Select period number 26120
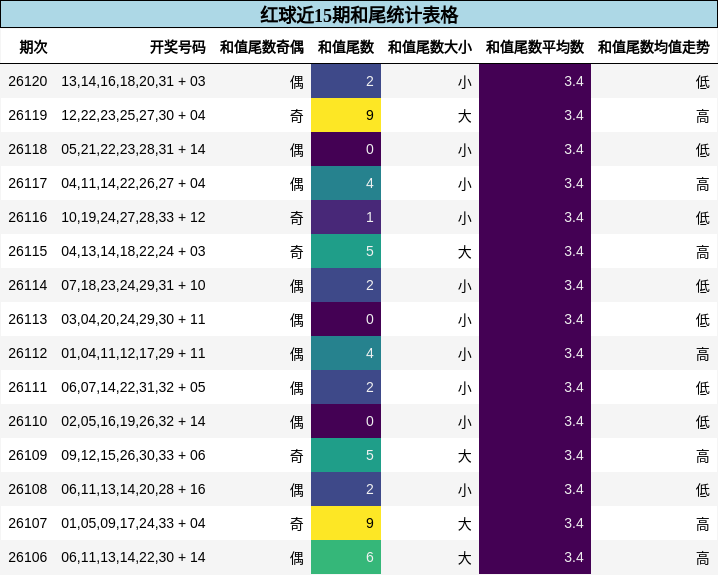 point(27,81)
